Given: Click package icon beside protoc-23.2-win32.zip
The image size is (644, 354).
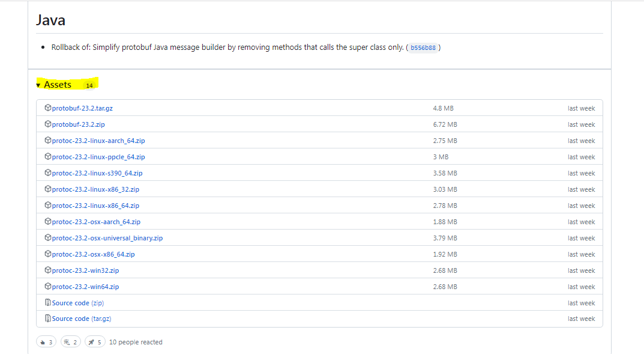Looking at the screenshot, I should 47,270.
